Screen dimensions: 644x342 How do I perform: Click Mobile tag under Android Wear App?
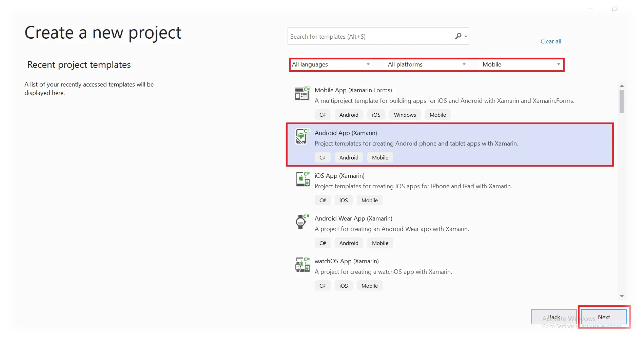[x=380, y=243]
